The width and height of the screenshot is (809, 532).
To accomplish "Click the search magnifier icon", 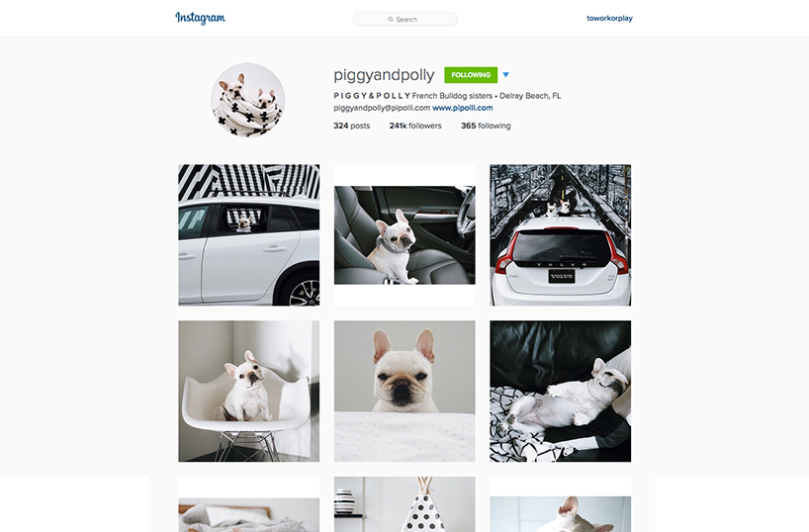I will click(391, 19).
